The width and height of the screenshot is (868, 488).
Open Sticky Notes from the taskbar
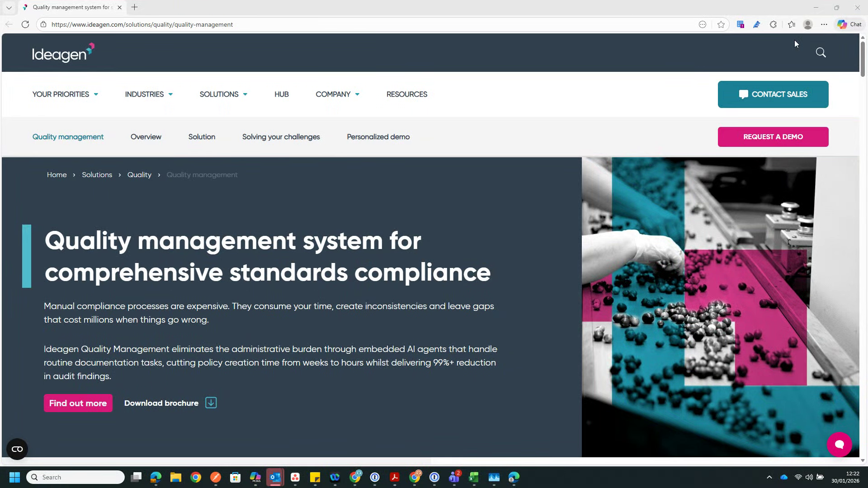coord(315,477)
